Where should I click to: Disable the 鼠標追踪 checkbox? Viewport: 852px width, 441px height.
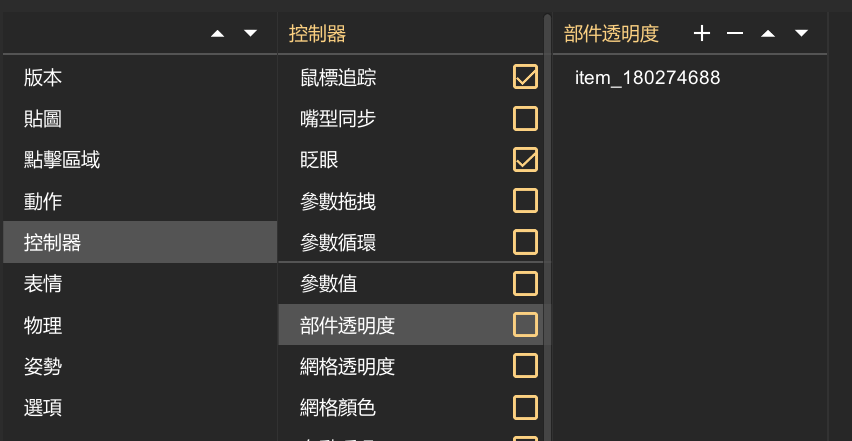click(525, 77)
